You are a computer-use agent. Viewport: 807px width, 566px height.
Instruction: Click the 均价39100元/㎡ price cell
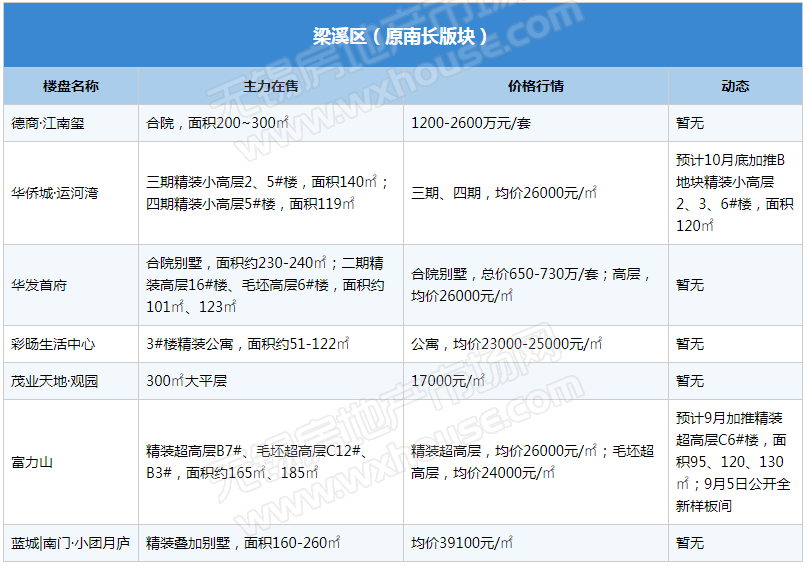pyautogui.click(x=462, y=544)
